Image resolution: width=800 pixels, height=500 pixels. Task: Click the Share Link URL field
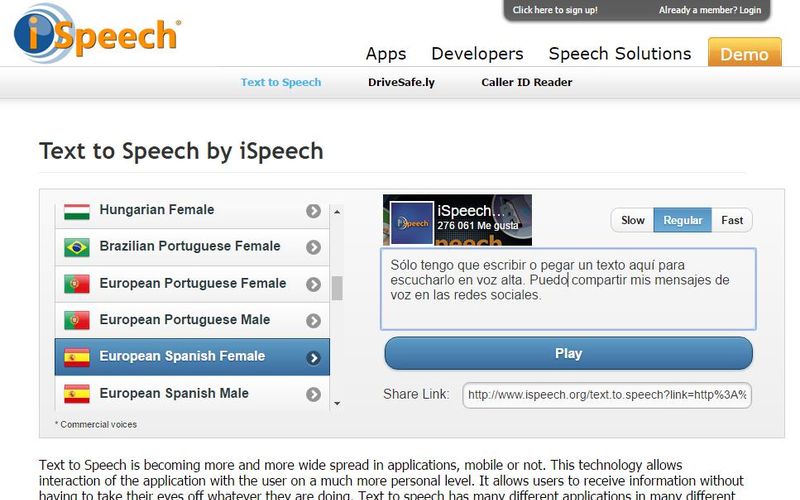coord(607,395)
